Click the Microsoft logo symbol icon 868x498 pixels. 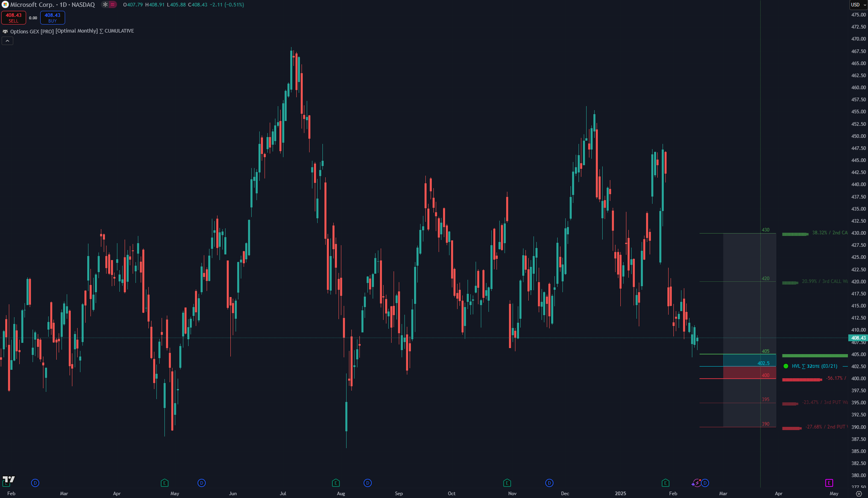[x=5, y=5]
